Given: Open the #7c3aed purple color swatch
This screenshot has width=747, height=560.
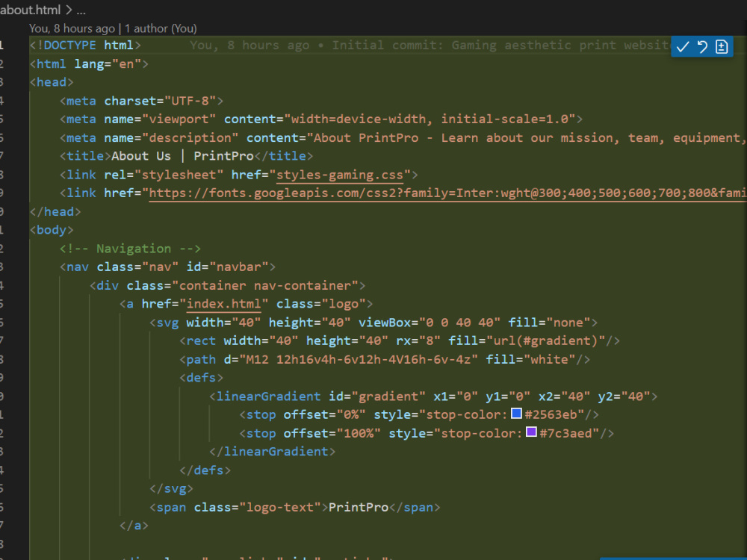Looking at the screenshot, I should tap(531, 432).
